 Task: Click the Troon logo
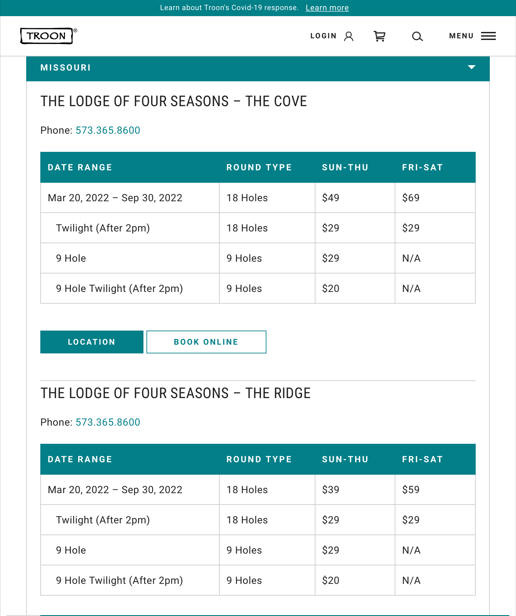(47, 36)
